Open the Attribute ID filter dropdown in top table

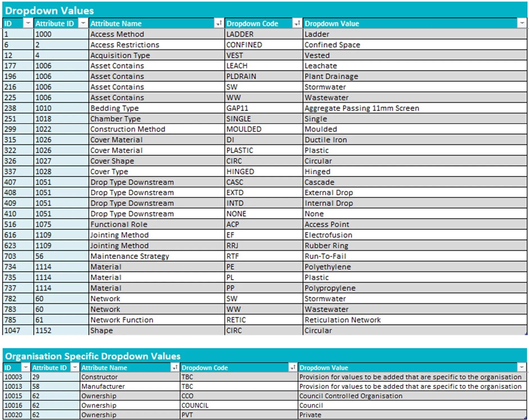[83, 23]
